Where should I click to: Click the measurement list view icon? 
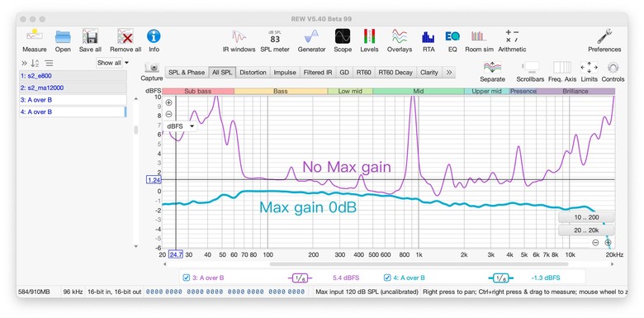pyautogui.click(x=49, y=64)
